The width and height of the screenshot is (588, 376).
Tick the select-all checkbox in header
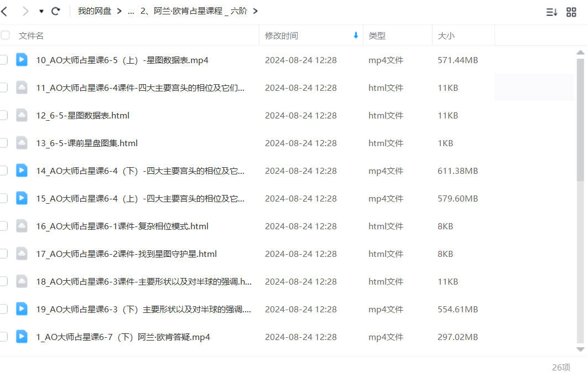coord(5,35)
